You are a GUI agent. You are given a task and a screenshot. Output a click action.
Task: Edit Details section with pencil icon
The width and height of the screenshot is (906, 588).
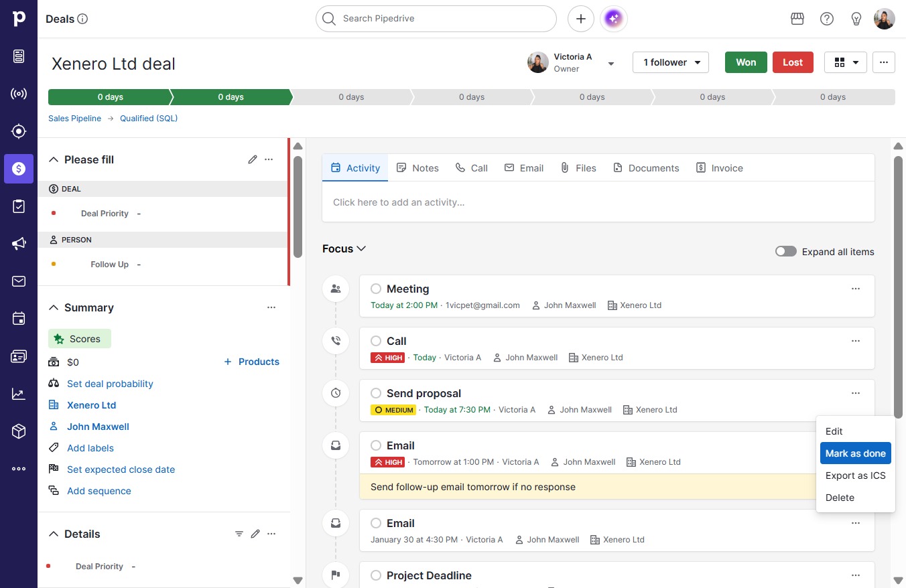tap(255, 534)
